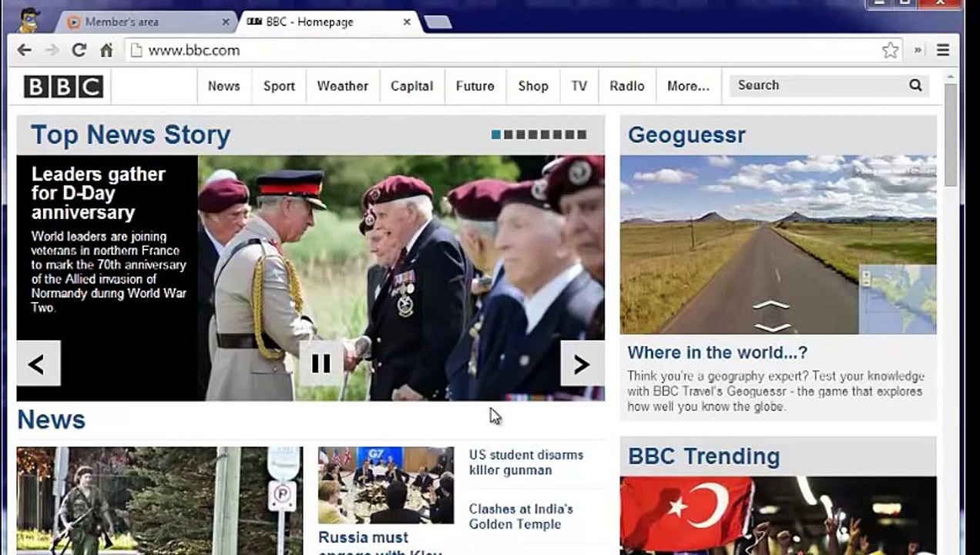The image size is (980, 555).
Task: Open the Geoguessr heading
Action: point(686,135)
